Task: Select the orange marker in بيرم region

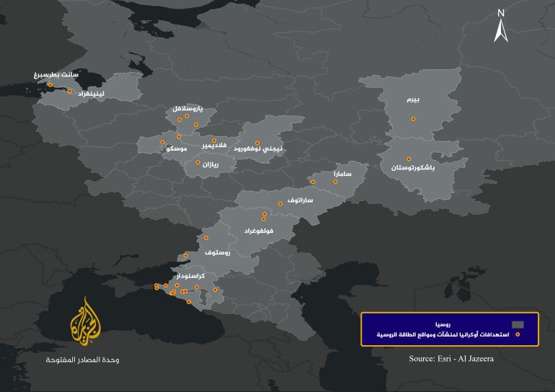Action: 413,119
